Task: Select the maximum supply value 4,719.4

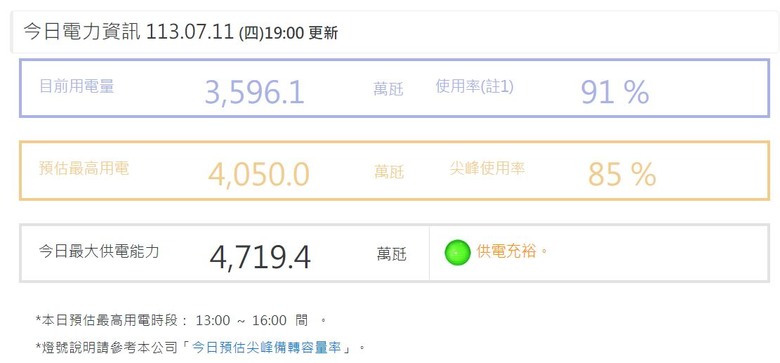Action: (260, 257)
